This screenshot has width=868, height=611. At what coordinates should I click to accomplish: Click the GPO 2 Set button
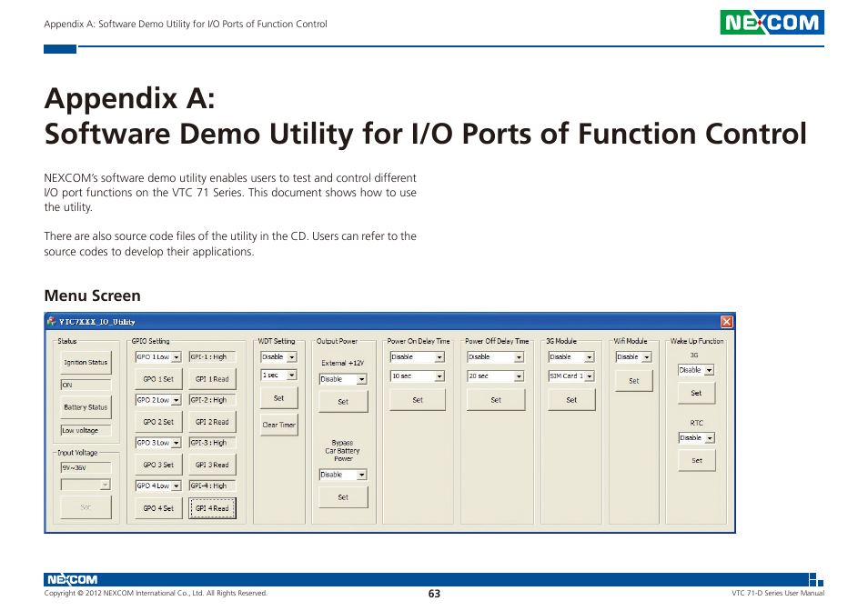(x=158, y=422)
